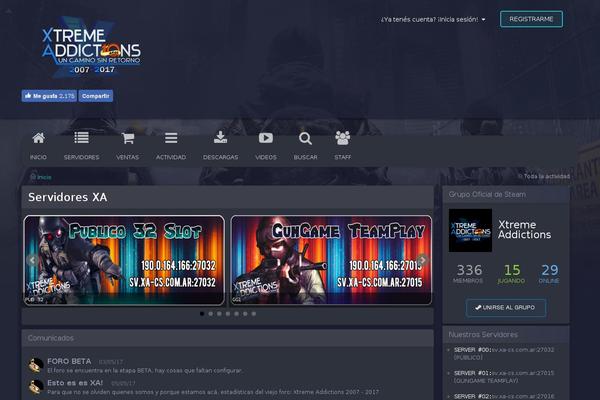
Task: Open the Toda la actividad link
Action: pyautogui.click(x=544, y=176)
